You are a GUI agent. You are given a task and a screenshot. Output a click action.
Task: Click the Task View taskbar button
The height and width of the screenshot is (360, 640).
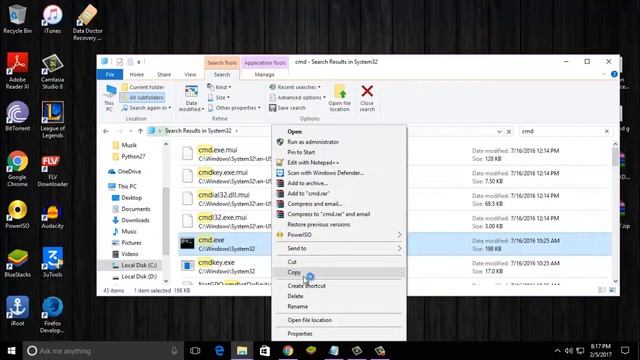[195, 351]
